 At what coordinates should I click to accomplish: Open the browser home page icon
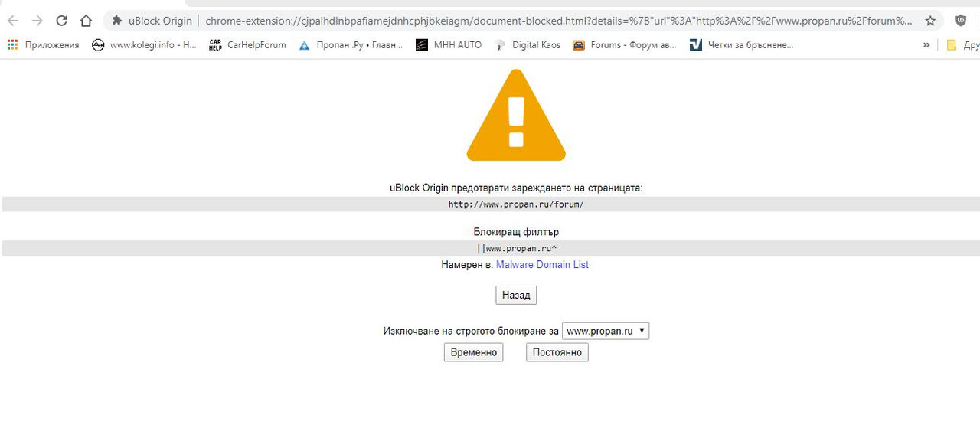[86, 21]
